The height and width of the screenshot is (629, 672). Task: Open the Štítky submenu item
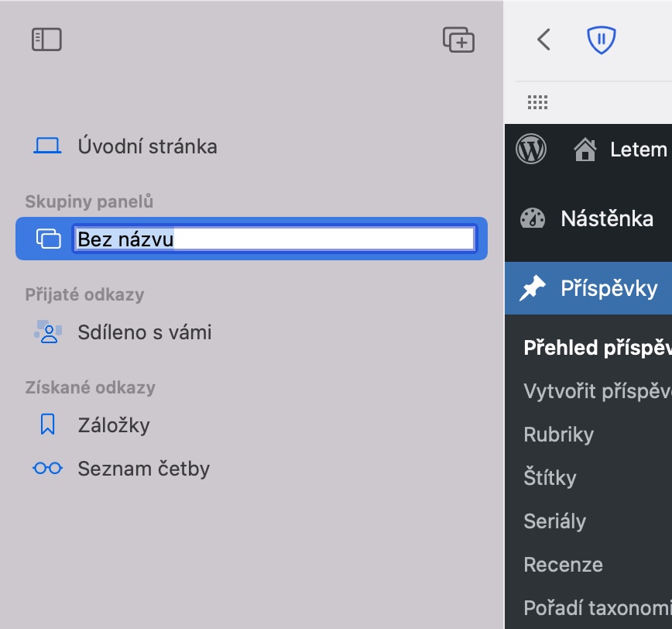click(550, 478)
